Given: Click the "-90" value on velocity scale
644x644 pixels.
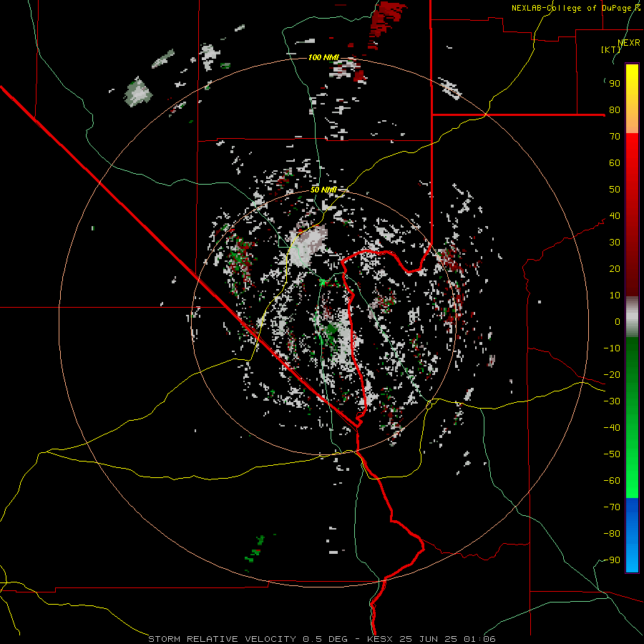Looking at the screenshot, I should 612,560.
